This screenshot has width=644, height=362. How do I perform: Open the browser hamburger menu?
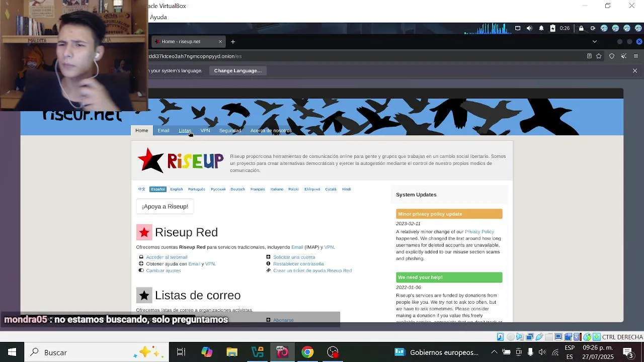tap(636, 56)
